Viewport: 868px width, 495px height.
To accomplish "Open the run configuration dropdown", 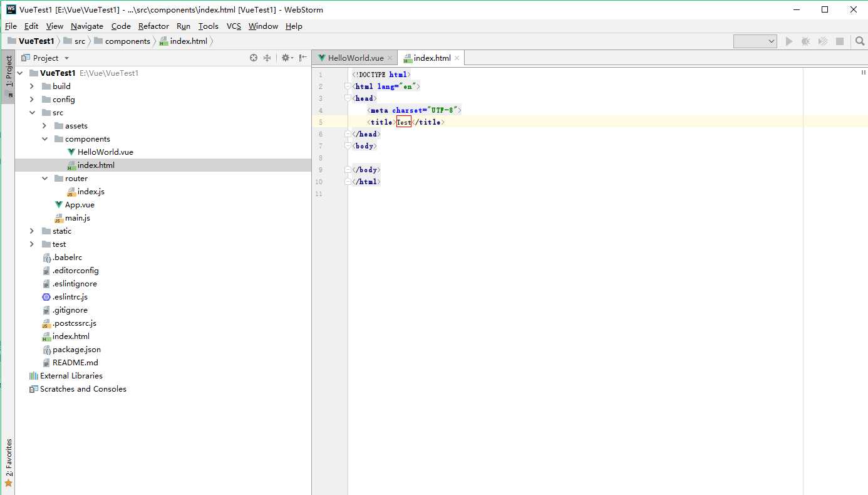I will pyautogui.click(x=755, y=41).
